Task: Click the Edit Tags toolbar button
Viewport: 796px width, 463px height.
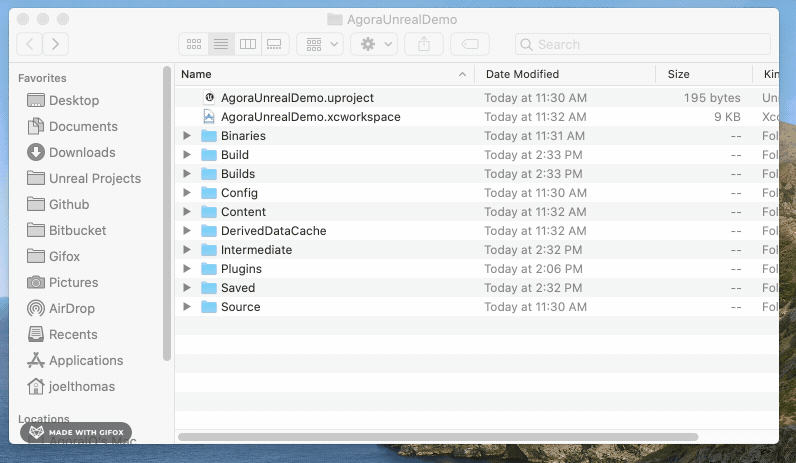Action: tap(470, 44)
